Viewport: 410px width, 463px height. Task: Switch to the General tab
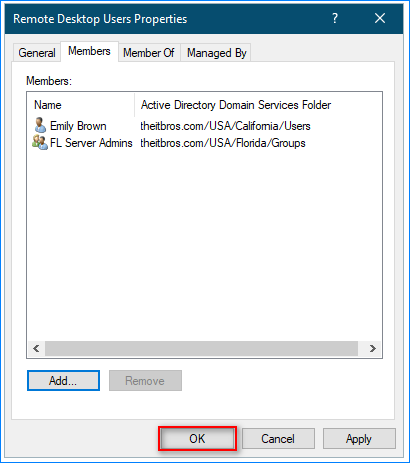click(x=37, y=53)
